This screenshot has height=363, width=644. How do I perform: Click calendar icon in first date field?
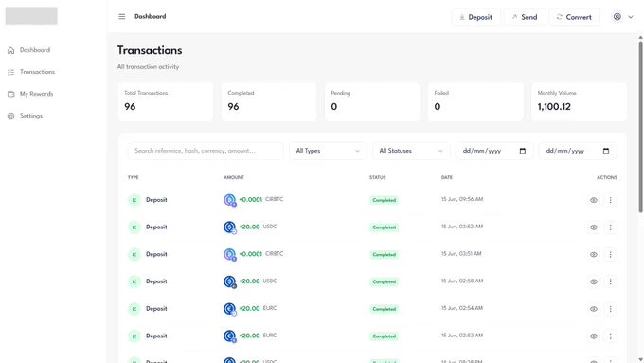(x=523, y=151)
